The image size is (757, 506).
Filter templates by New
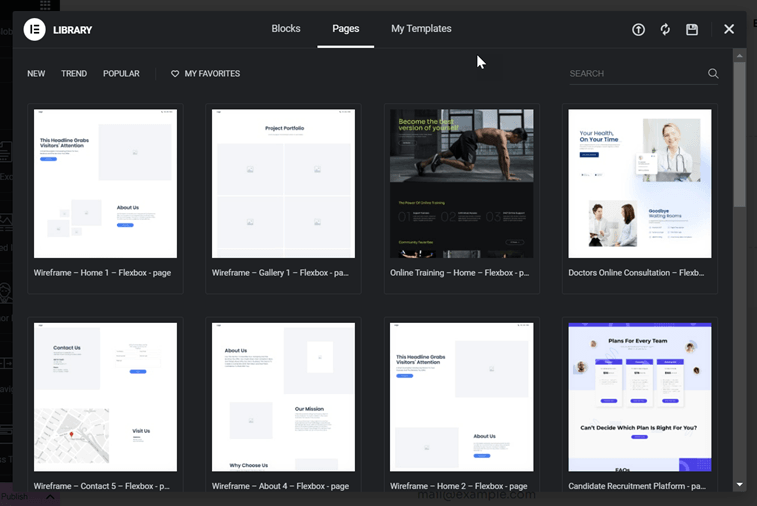click(x=36, y=73)
